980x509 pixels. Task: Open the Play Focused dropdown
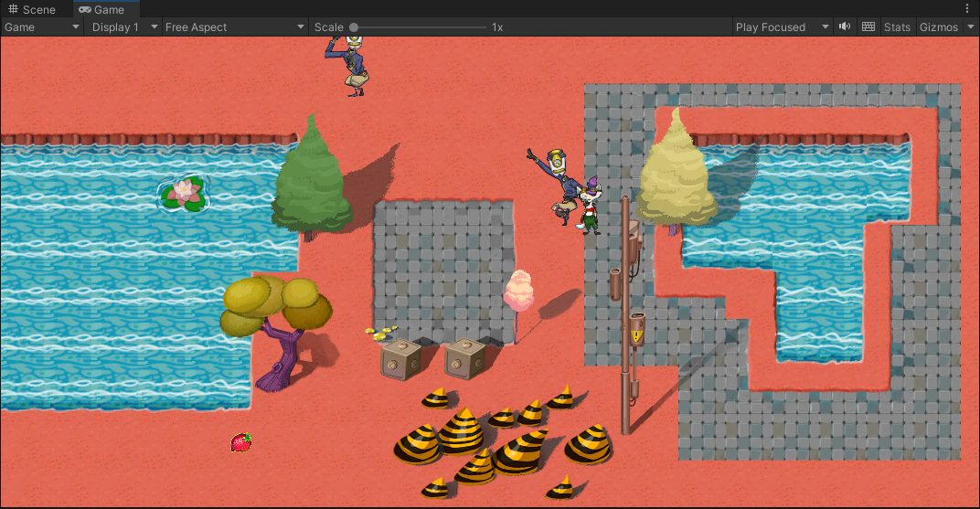pos(782,27)
